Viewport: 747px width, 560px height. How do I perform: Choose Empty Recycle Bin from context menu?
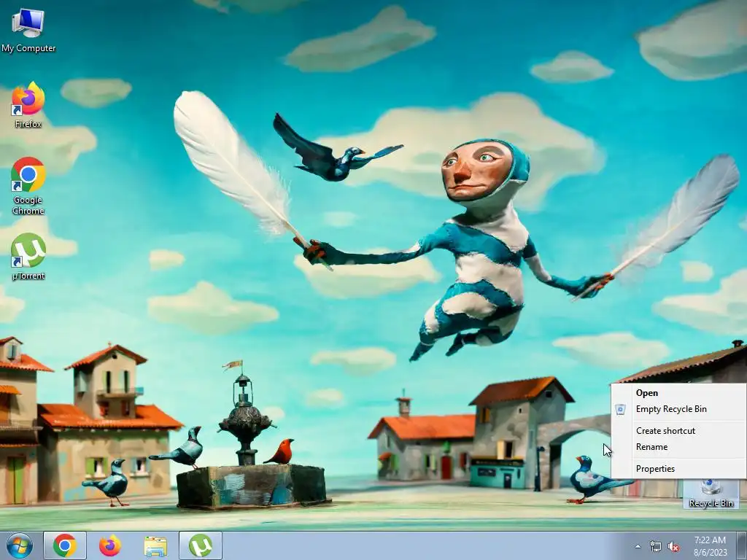tap(678, 409)
